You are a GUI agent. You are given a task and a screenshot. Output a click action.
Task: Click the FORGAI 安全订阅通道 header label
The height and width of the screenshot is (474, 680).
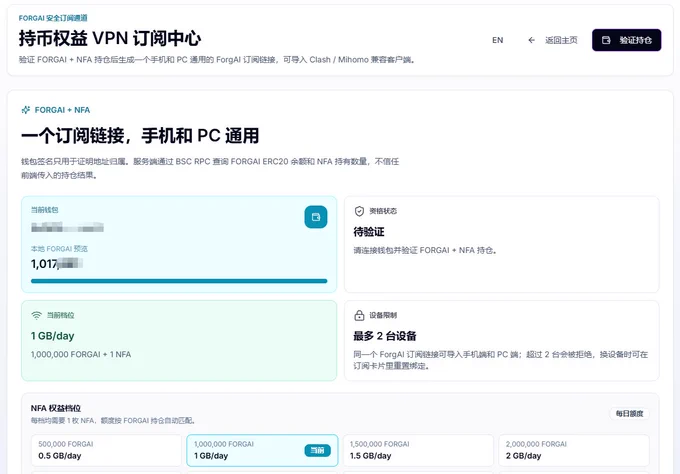tap(53, 18)
